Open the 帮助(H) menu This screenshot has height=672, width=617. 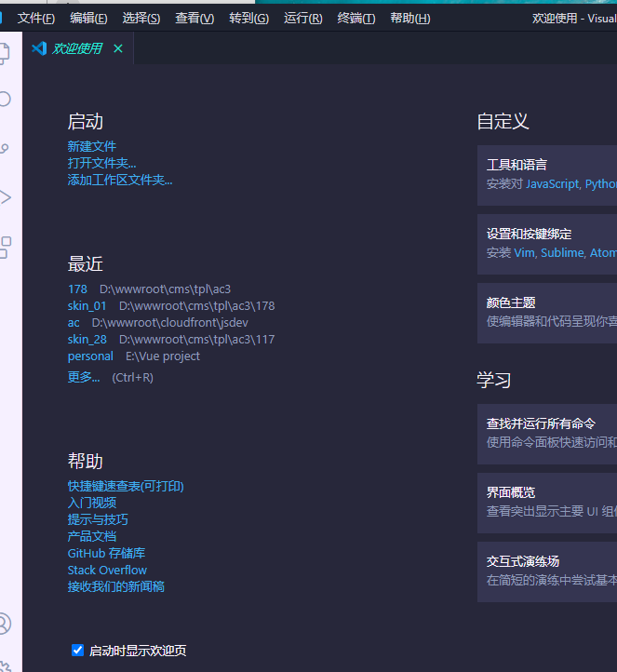point(410,18)
